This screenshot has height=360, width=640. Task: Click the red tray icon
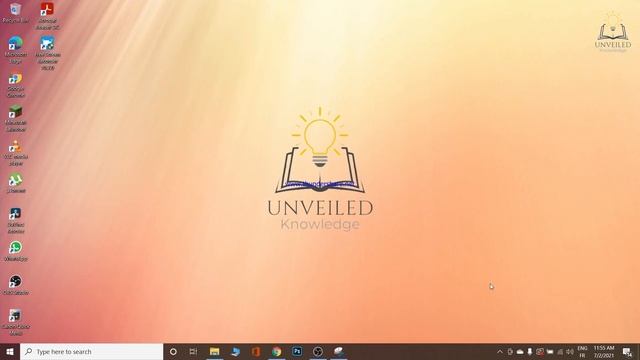click(x=540, y=351)
